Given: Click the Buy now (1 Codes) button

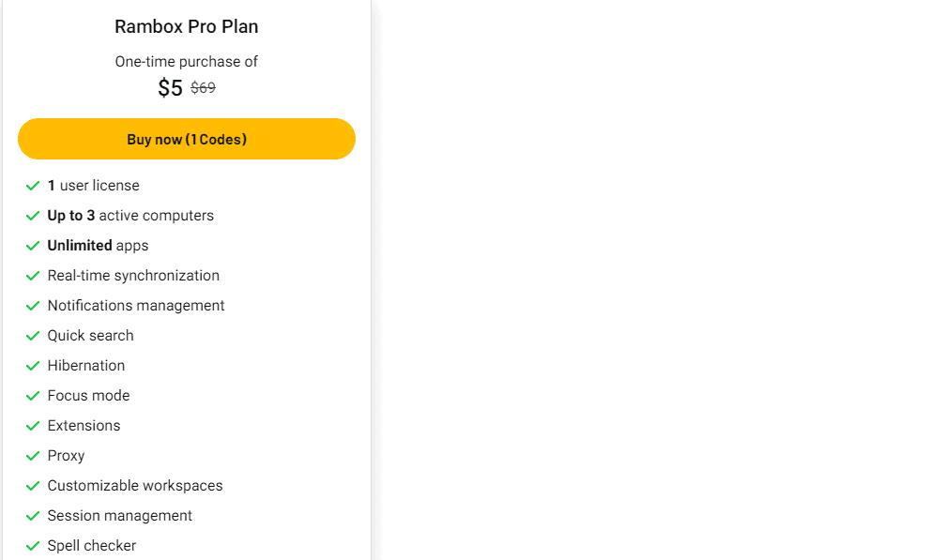Looking at the screenshot, I should pyautogui.click(x=187, y=139).
